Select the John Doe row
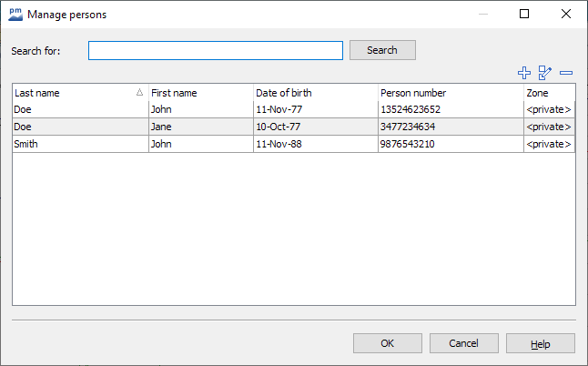588x366 pixels. tap(80, 110)
